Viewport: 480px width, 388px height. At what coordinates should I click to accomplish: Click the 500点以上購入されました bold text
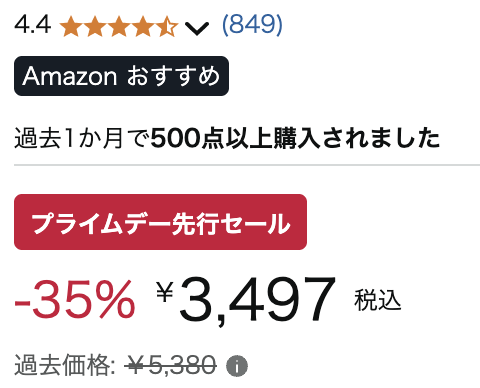(295, 138)
